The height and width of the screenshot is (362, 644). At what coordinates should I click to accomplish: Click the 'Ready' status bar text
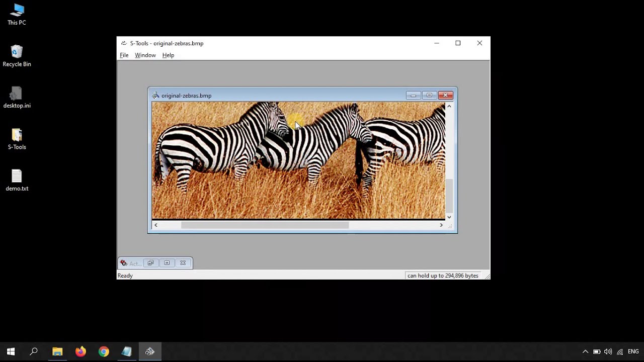pyautogui.click(x=125, y=276)
